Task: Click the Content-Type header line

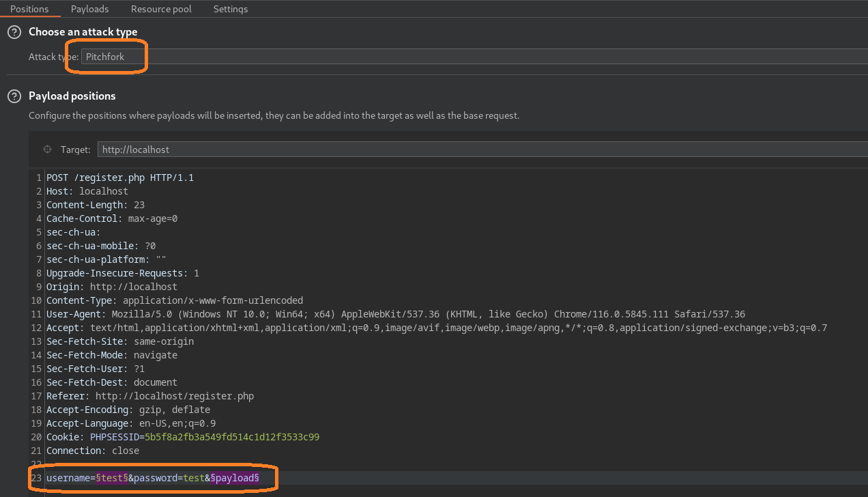Action: [174, 300]
